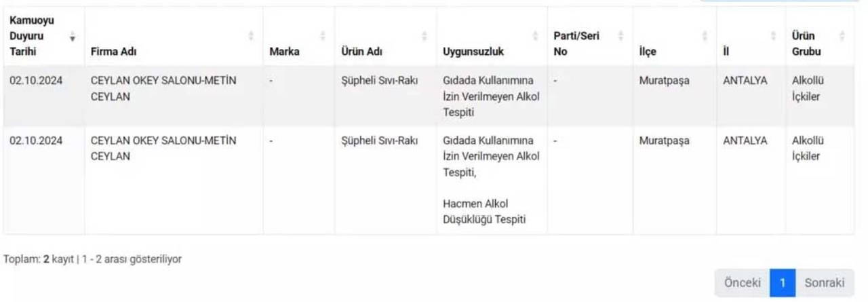Go to next page with Sonraki
The image size is (868, 302).
[x=824, y=283]
